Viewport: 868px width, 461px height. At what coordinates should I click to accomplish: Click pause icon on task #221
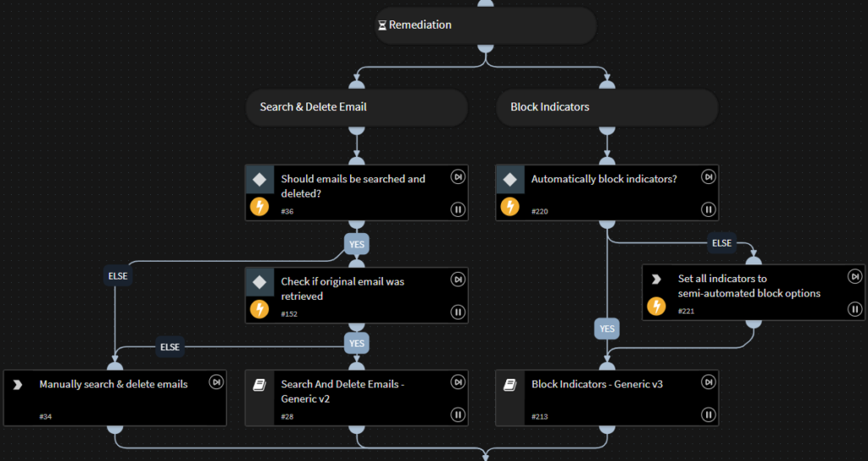pyautogui.click(x=854, y=309)
